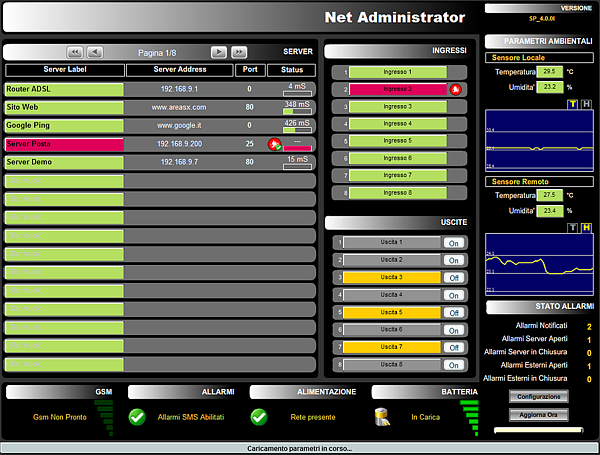Screen dimensions: 600x455
Task: Show temperature graph for Sensore Locale
Action: coord(573,104)
